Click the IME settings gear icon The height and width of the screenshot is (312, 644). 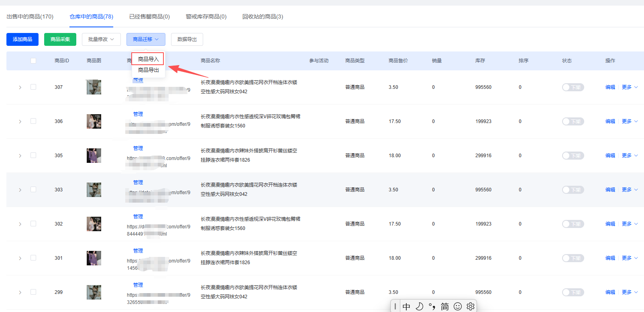[470, 306]
